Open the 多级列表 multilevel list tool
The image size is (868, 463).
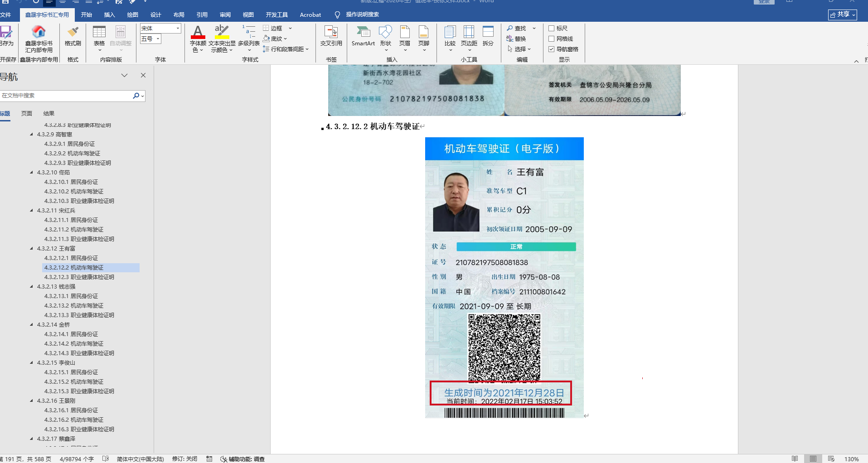pos(249,38)
